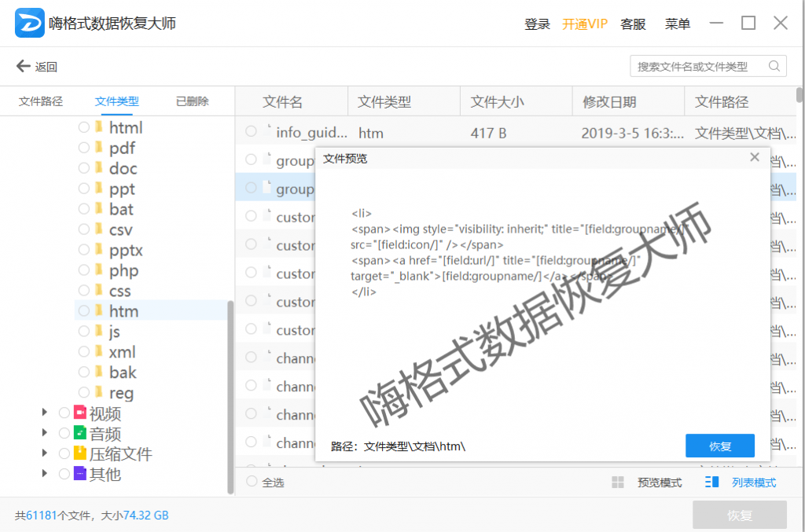This screenshot has width=805, height=532.
Task: Expand the video category tree node
Action: click(45, 412)
